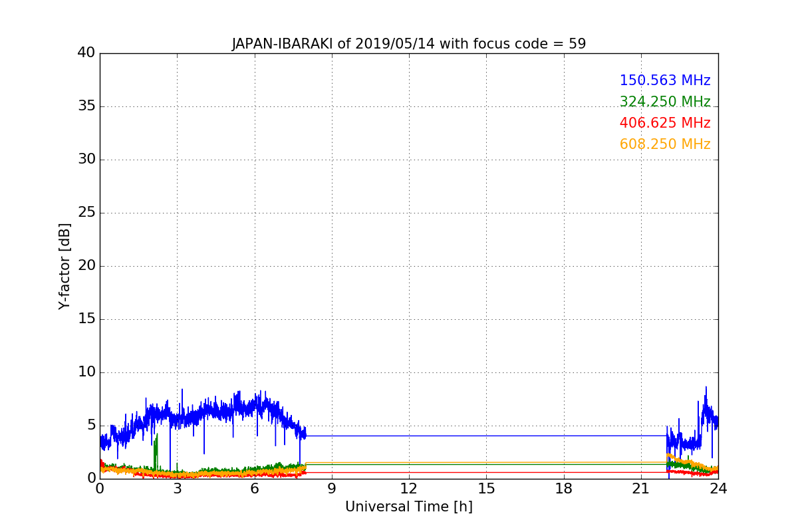Click the x-axis tick label 15
This screenshot has height=532, width=798.
point(486,488)
